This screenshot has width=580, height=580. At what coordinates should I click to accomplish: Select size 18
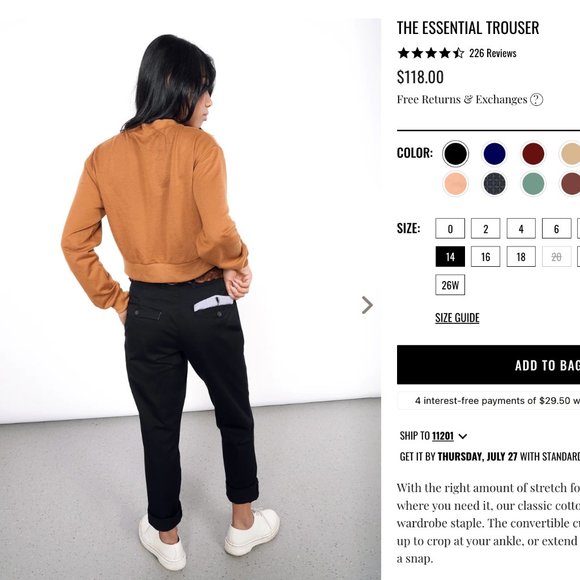point(521,257)
